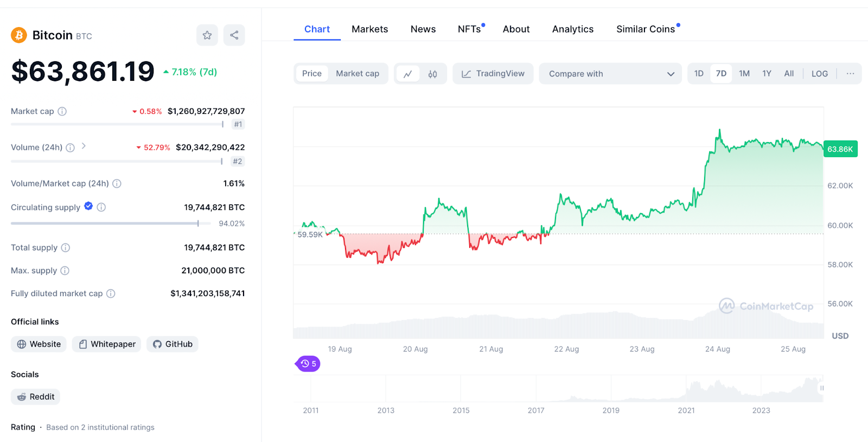Toggle LOG scale on chart
The height and width of the screenshot is (442, 868).
[x=820, y=74]
